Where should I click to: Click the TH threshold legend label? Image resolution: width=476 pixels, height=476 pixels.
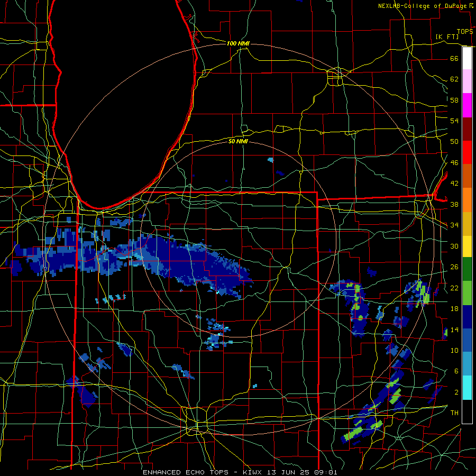(x=454, y=413)
